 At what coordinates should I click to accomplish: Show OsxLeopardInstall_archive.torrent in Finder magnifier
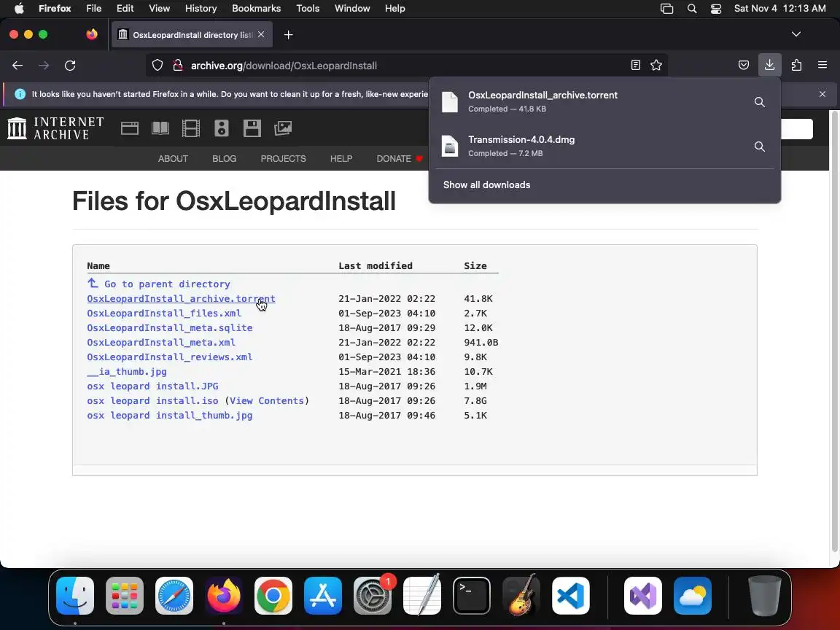(759, 102)
